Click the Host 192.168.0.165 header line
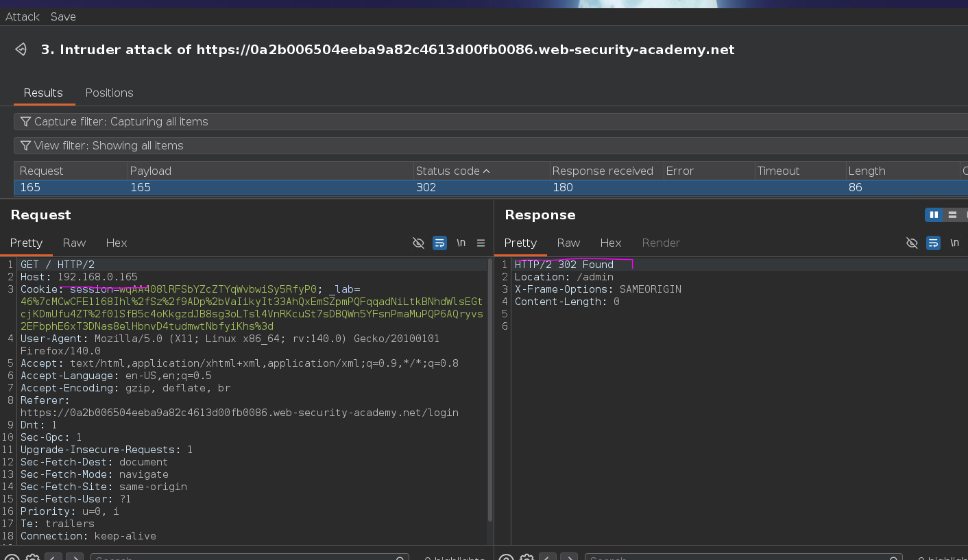 79,277
